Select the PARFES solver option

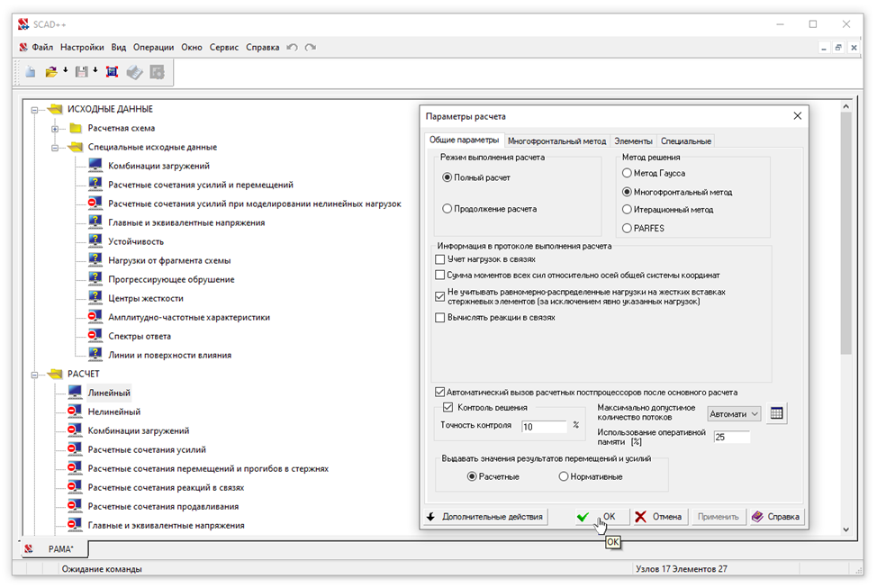click(x=627, y=228)
